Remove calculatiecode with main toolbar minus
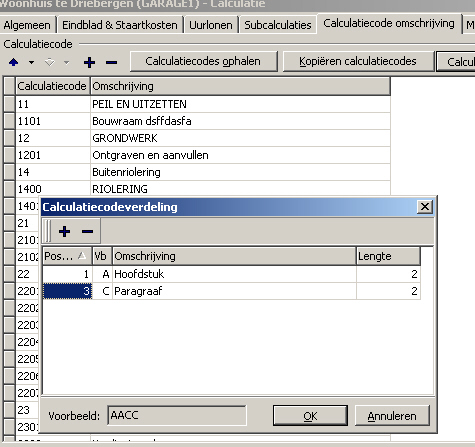 click(x=111, y=62)
